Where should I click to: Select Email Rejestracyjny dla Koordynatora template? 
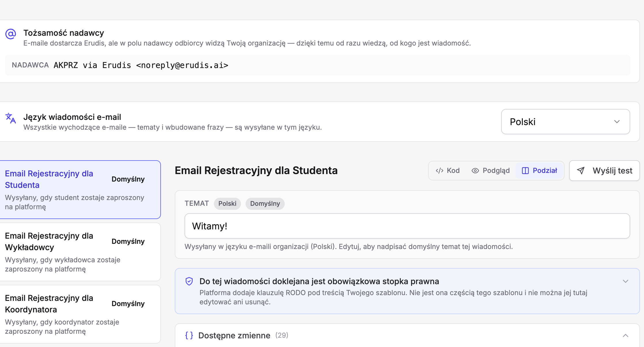(80, 314)
